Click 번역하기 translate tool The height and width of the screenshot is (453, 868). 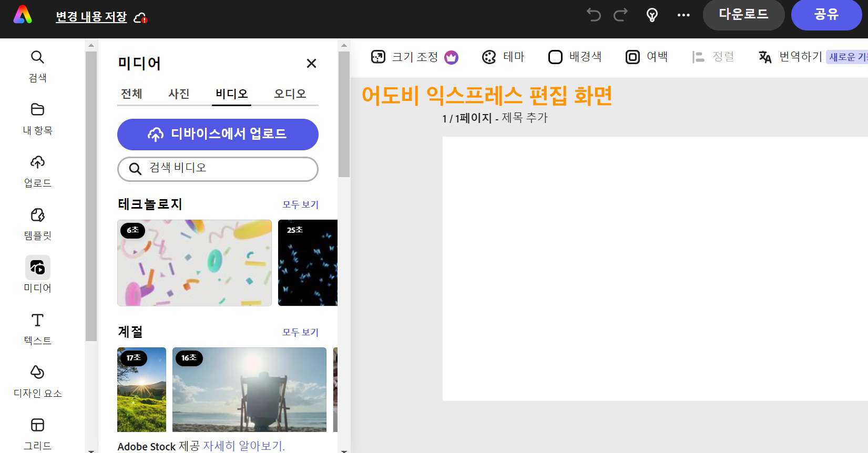(x=790, y=57)
